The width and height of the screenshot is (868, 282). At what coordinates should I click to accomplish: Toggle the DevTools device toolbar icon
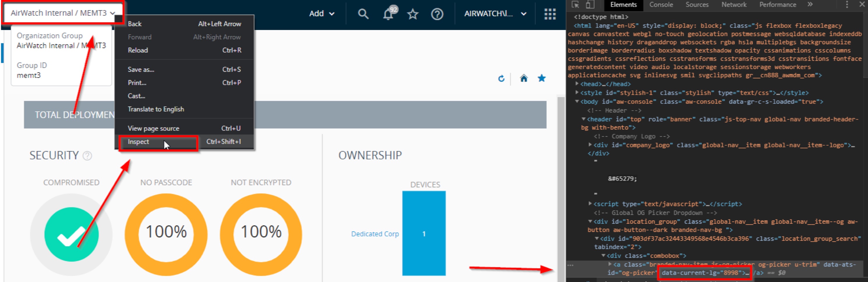[590, 5]
